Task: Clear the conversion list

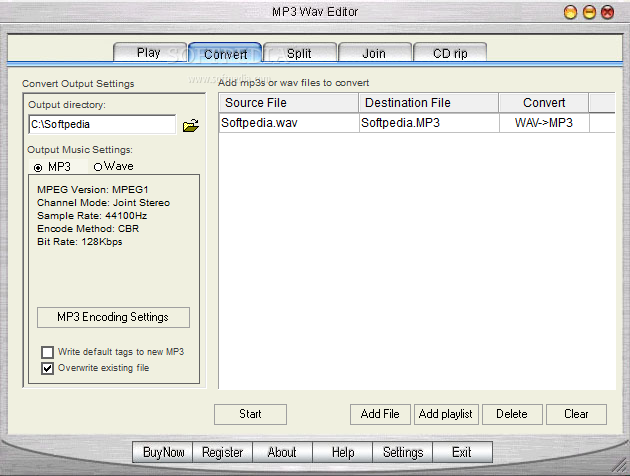Action: [576, 414]
